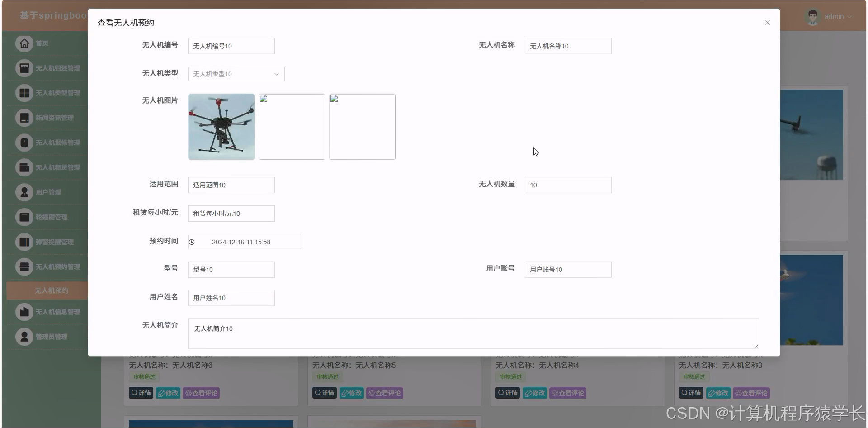The height and width of the screenshot is (428, 868).
Task: Click 详情 button for 无人机名称4
Action: [x=507, y=393]
